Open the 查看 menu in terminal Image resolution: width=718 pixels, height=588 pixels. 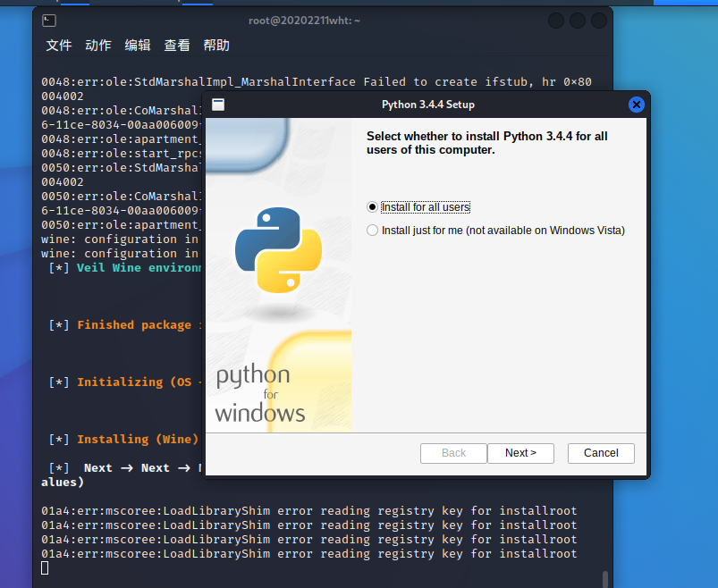[177, 46]
